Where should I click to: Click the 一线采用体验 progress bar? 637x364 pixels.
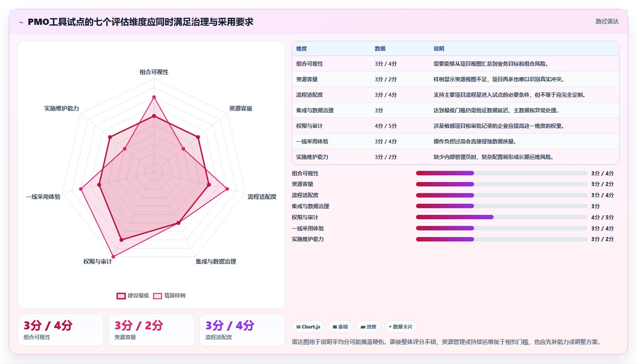click(502, 228)
